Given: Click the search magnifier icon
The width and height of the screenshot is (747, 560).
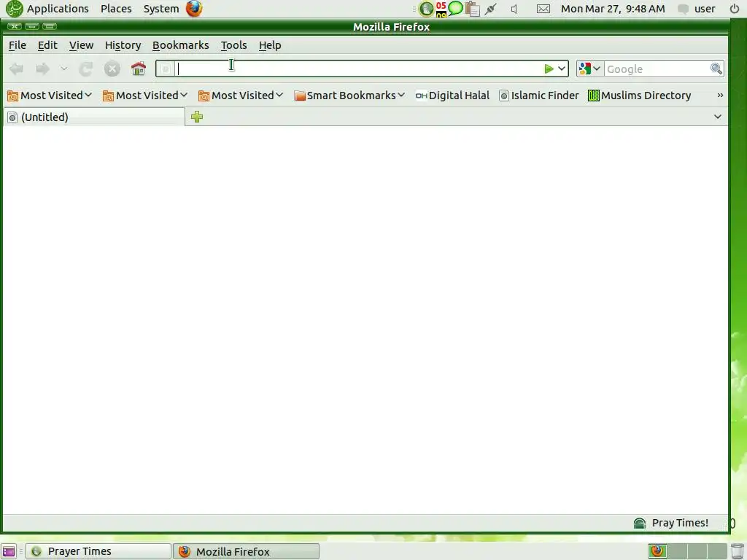Looking at the screenshot, I should [716, 69].
